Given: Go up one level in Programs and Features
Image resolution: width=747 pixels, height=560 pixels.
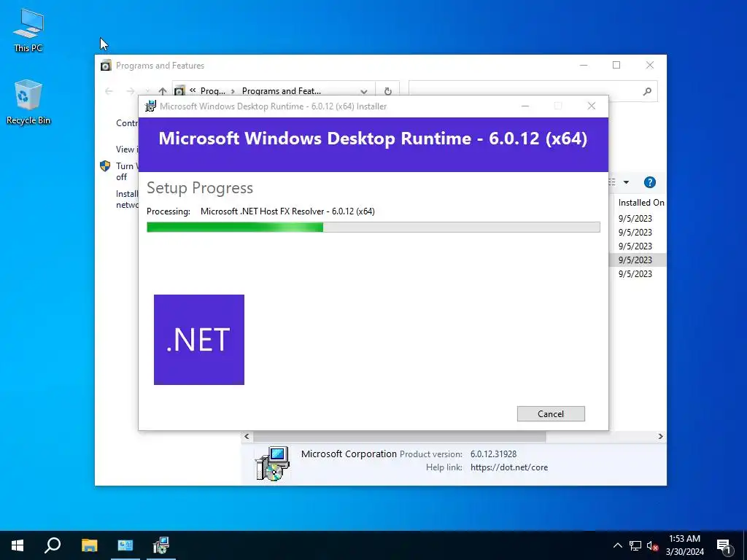Looking at the screenshot, I should point(163,91).
